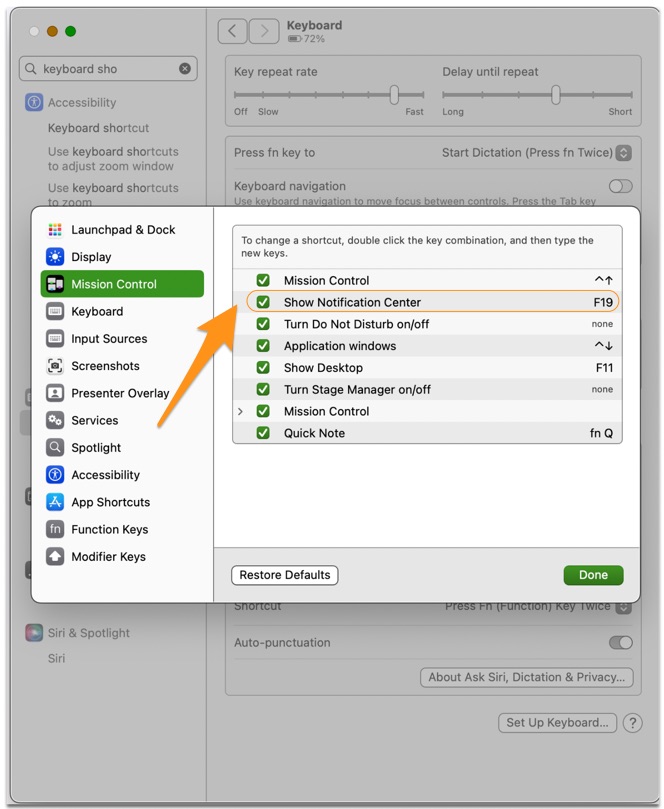Go forward with the right arrow
This screenshot has width=664, height=809.
264,31
